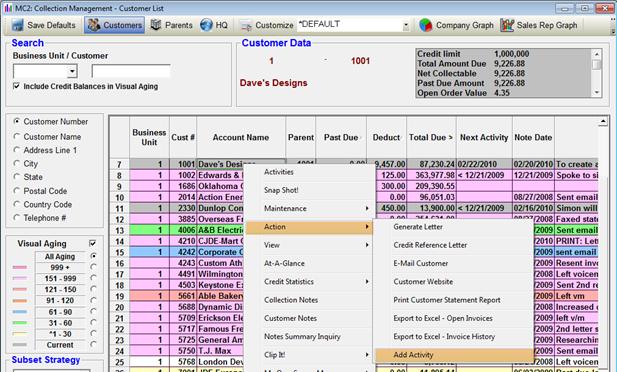Choose Customer Notes menu entry

tap(290, 318)
